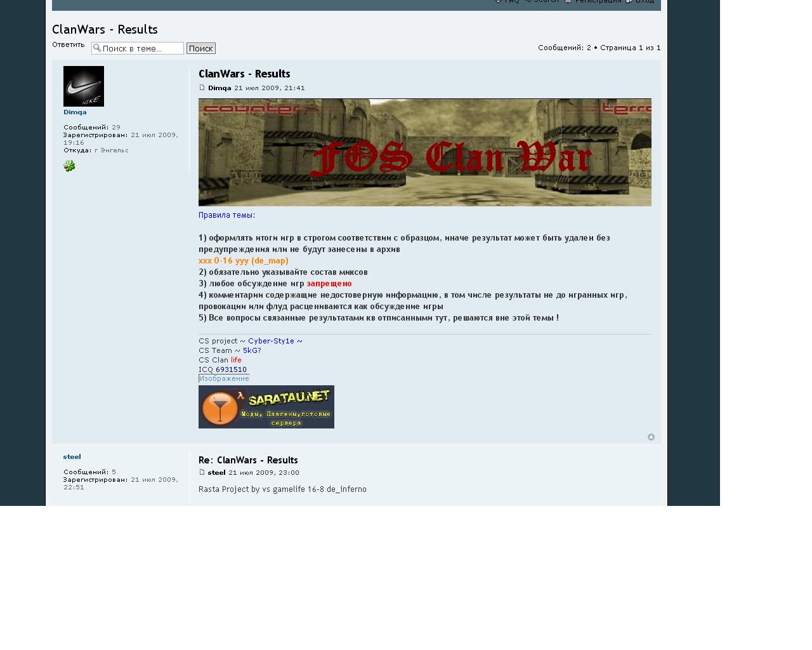Screen dimensions: 812x650
Task: Open the Saratau.net banner image
Action: click(x=266, y=407)
